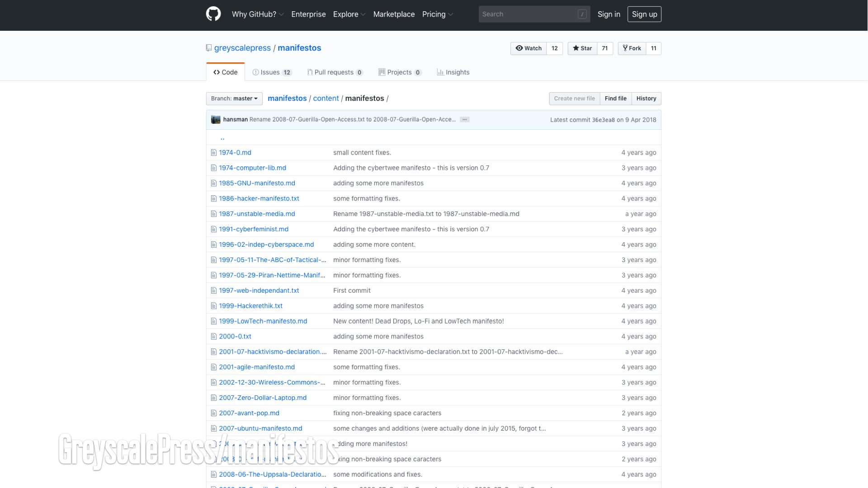The width and height of the screenshot is (868, 488).
Task: Open the Explore dropdown menu
Action: 349,14
